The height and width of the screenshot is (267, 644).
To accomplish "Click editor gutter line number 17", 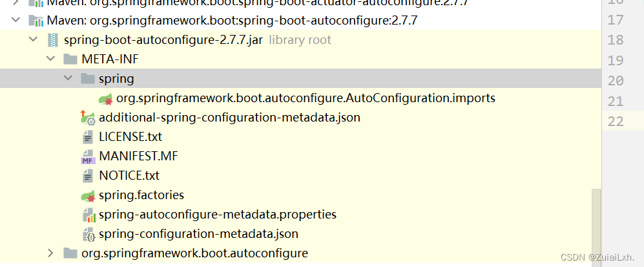I will [615, 19].
